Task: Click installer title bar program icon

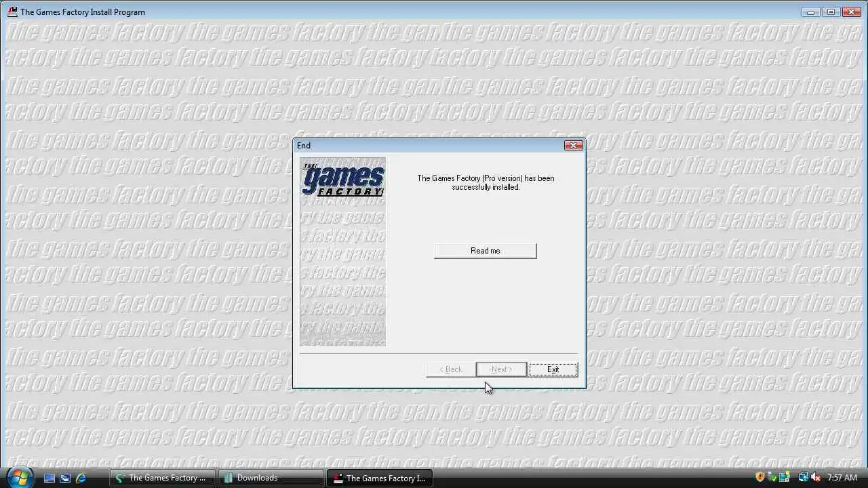Action: [x=12, y=12]
